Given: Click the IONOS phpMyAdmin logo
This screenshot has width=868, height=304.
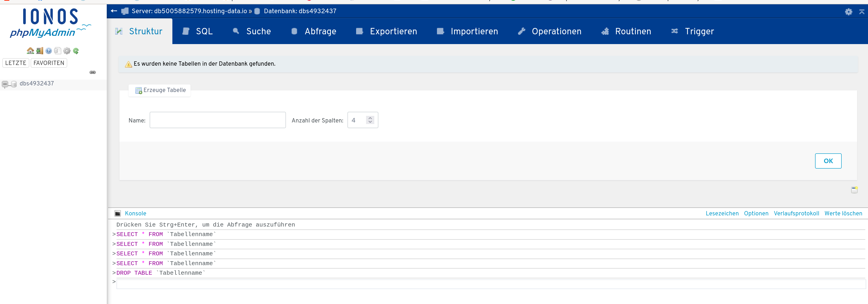Looking at the screenshot, I should (51, 23).
